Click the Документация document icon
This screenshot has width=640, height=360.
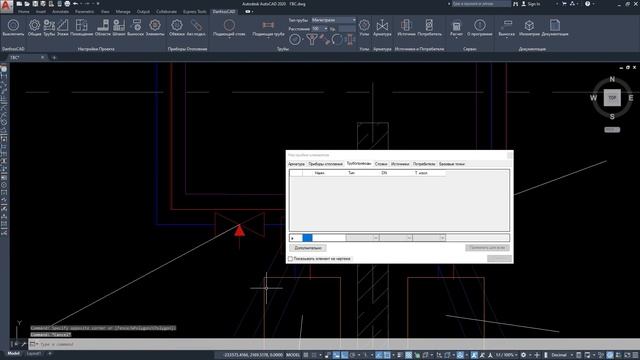[555, 27]
